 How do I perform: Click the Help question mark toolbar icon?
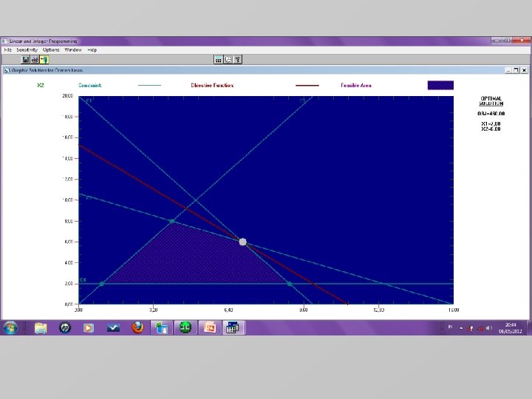237,60
